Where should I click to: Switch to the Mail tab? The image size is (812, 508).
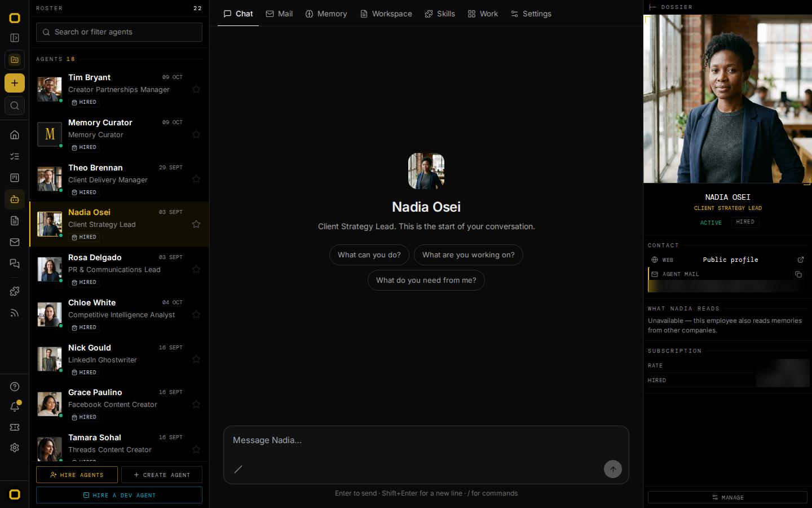point(279,14)
